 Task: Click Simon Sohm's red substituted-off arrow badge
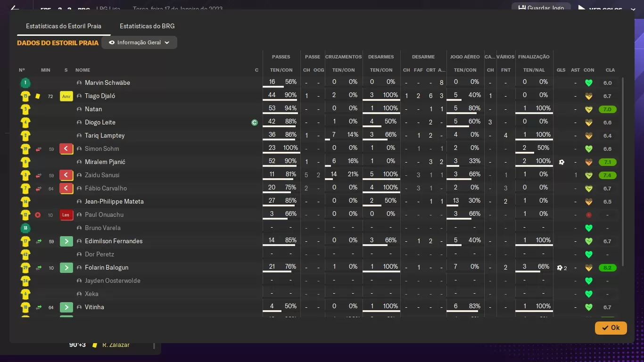tap(66, 149)
